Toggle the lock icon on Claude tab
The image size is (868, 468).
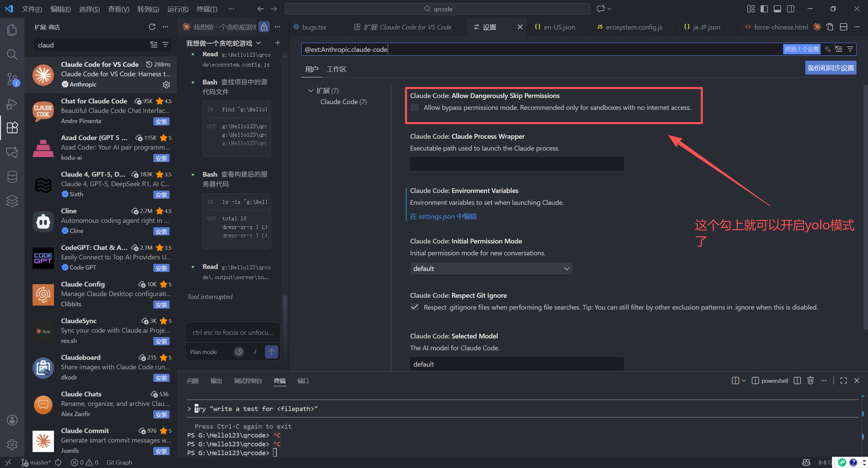(264, 27)
